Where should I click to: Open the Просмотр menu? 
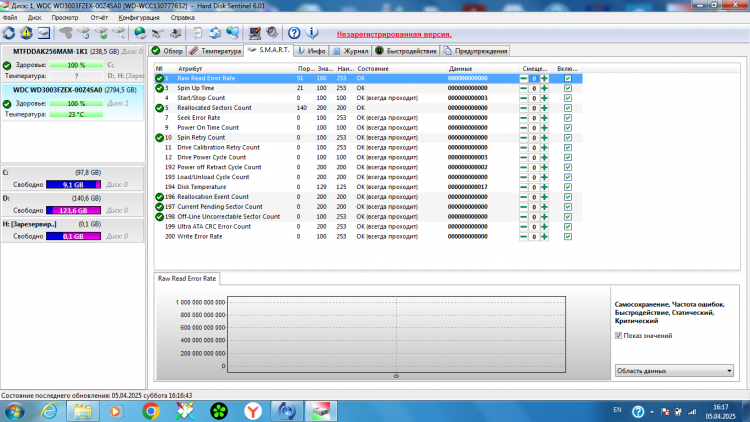click(65, 18)
